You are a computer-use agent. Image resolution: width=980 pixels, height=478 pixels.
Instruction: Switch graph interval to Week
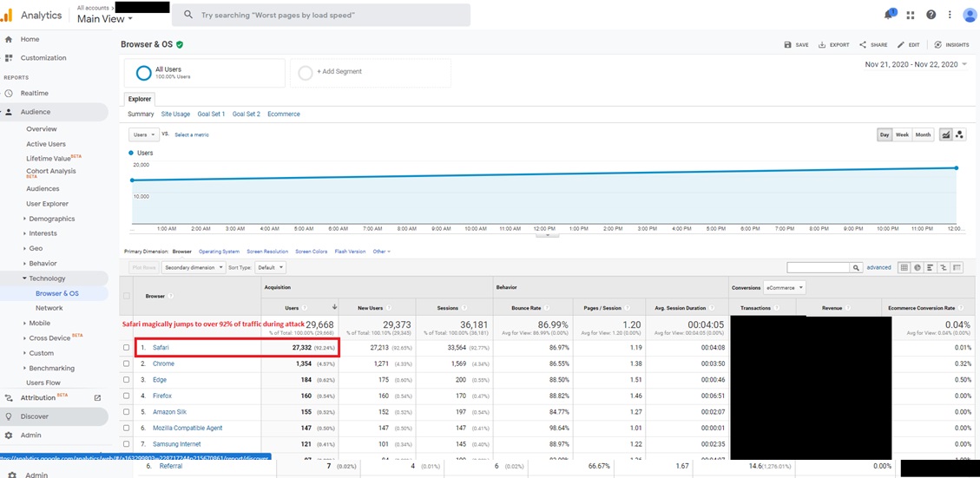coord(902,134)
